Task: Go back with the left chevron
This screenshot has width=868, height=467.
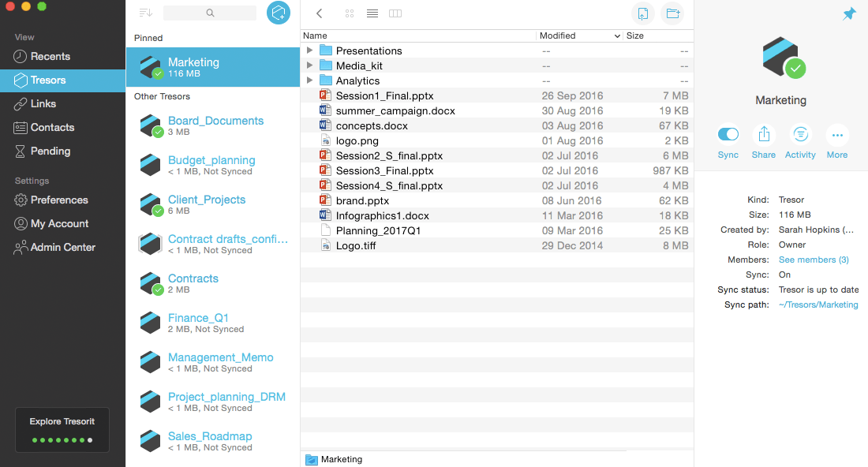Action: point(320,13)
